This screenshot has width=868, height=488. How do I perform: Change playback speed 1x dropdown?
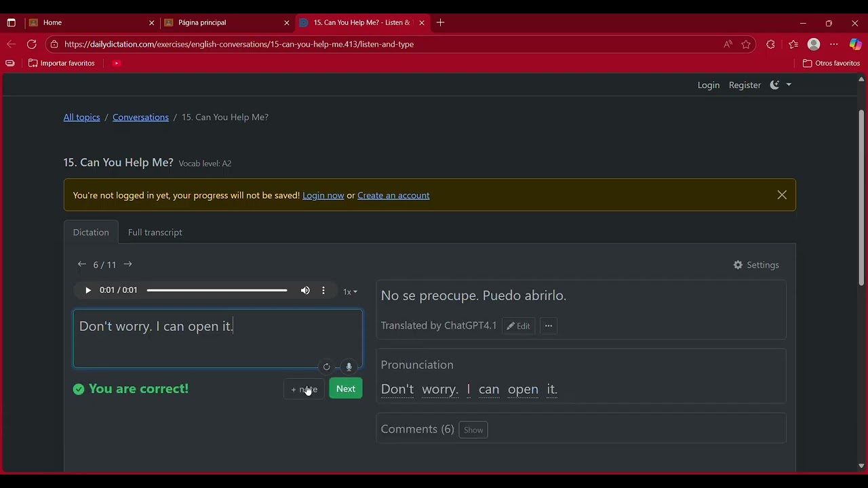point(350,291)
